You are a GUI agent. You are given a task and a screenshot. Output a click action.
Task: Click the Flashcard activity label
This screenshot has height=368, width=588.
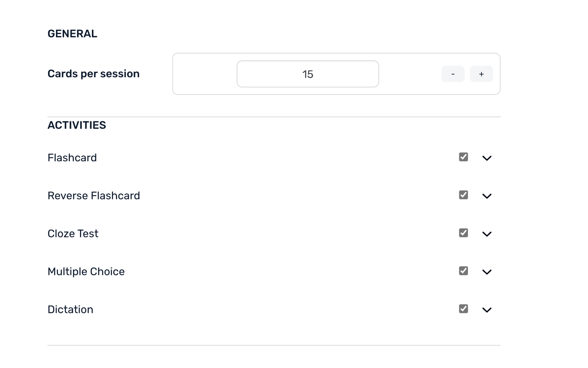point(72,158)
